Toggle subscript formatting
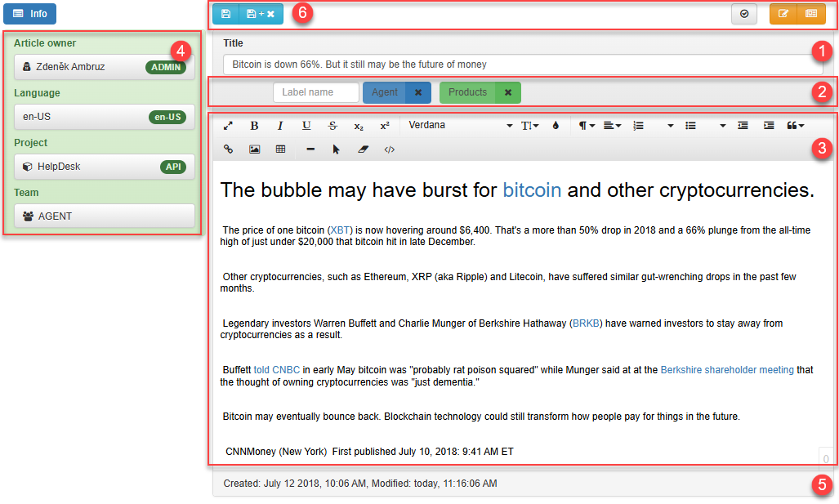 point(359,126)
